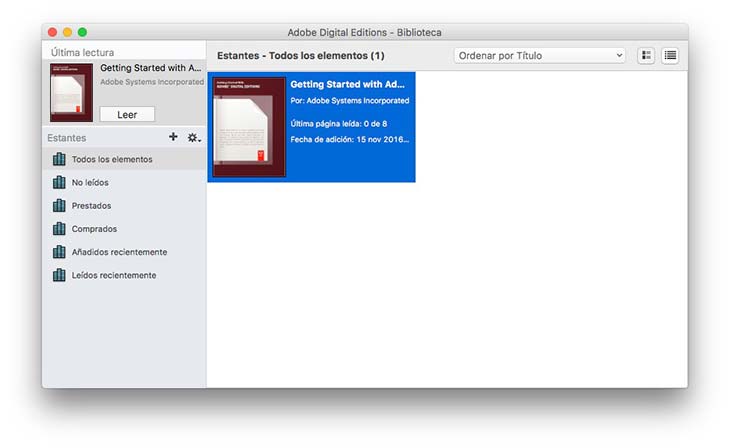
Task: Show Añadidos recientemente shelf
Action: (124, 252)
